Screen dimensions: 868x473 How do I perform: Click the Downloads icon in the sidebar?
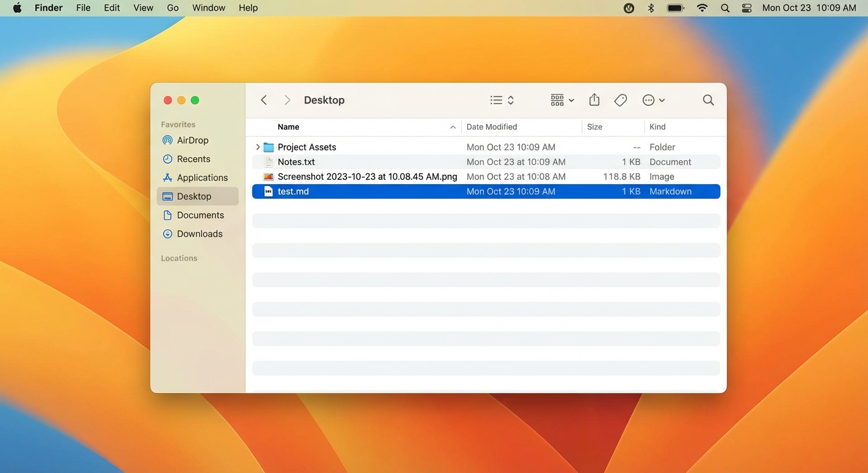tap(200, 233)
